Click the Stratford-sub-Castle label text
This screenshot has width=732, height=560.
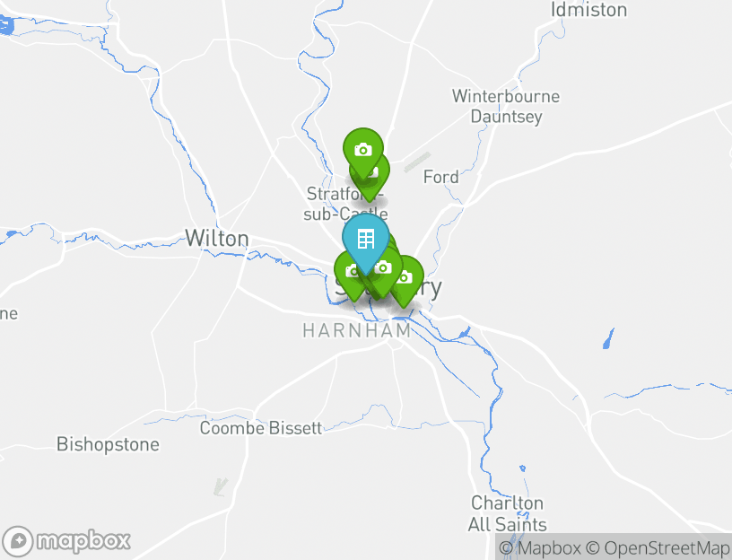point(345,204)
